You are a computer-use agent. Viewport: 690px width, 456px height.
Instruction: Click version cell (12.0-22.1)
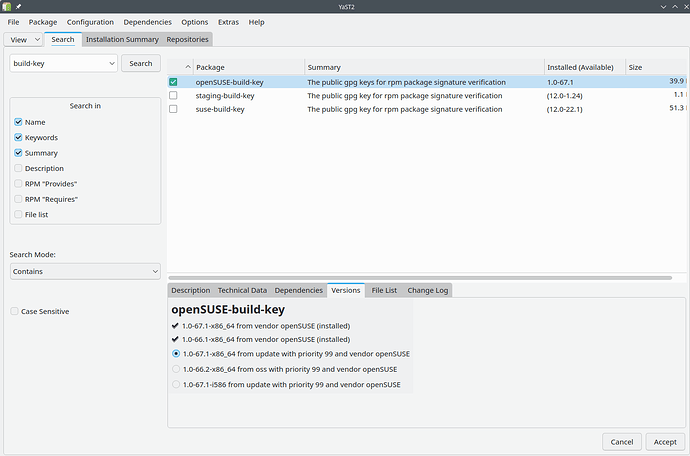pyautogui.click(x=564, y=109)
